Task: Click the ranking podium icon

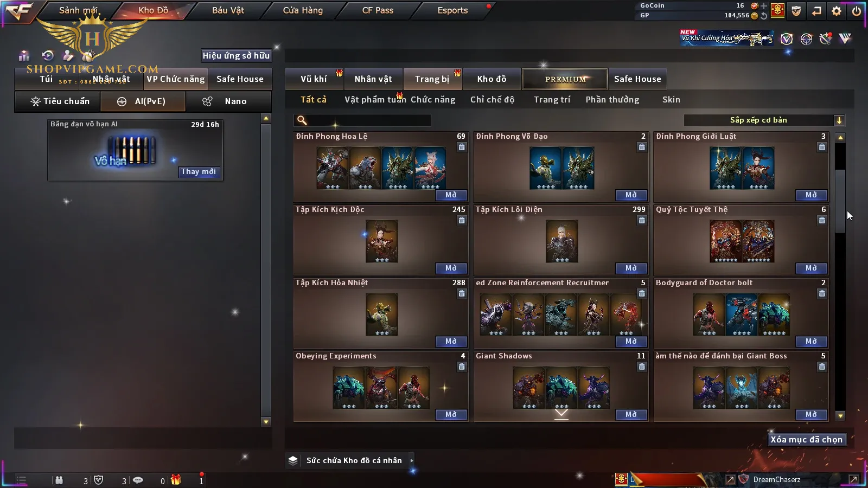Action: click(24, 55)
